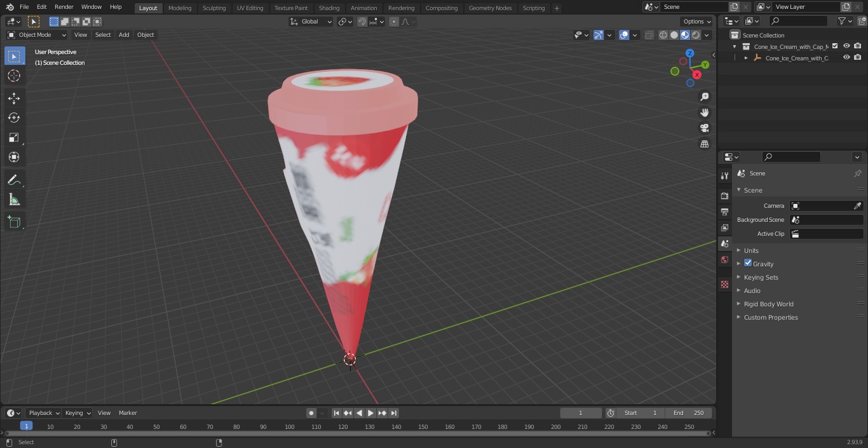Expand the Units panel

click(750, 250)
